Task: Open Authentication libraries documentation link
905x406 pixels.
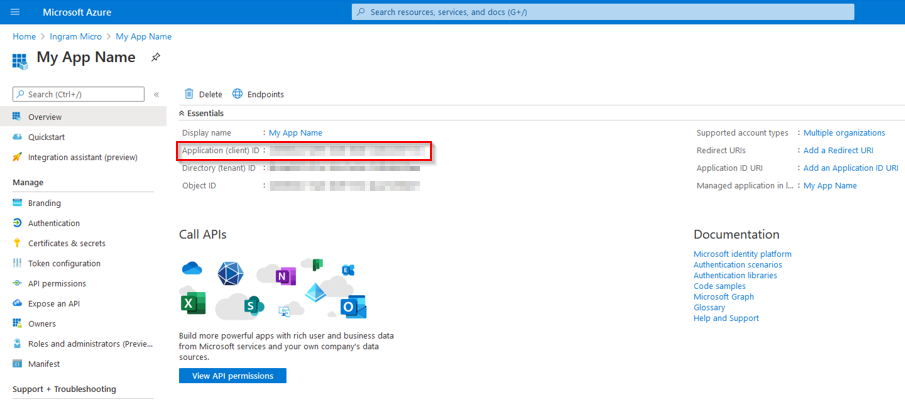Action: [x=735, y=275]
